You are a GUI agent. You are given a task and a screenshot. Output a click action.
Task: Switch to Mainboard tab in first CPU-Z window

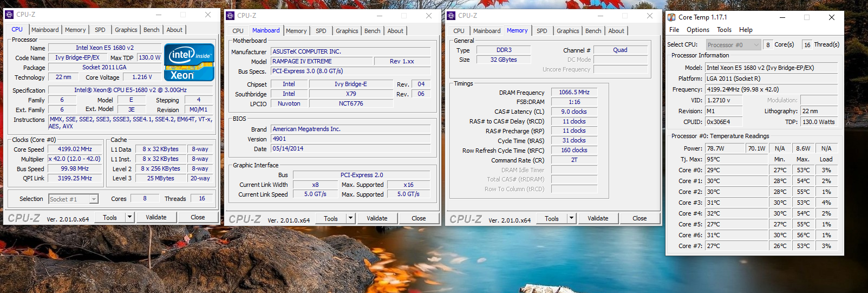click(x=45, y=30)
